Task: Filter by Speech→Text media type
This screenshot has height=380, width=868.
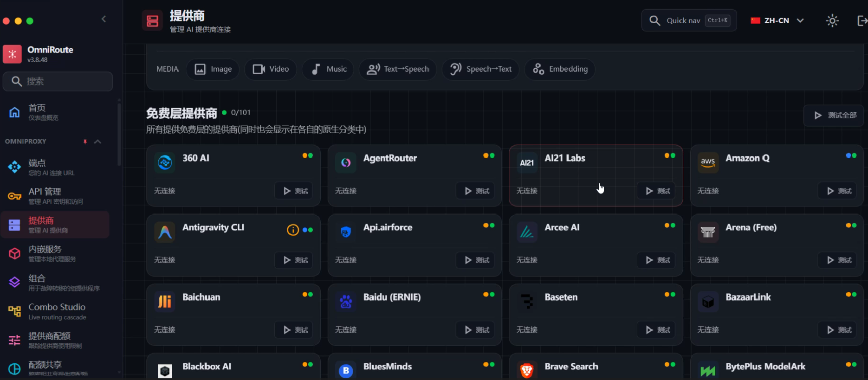Action: (480, 69)
